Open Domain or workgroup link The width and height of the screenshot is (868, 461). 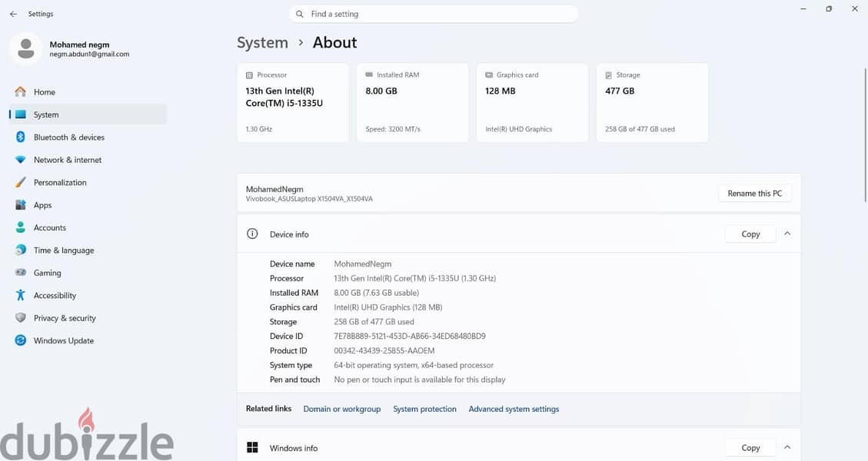pos(342,409)
